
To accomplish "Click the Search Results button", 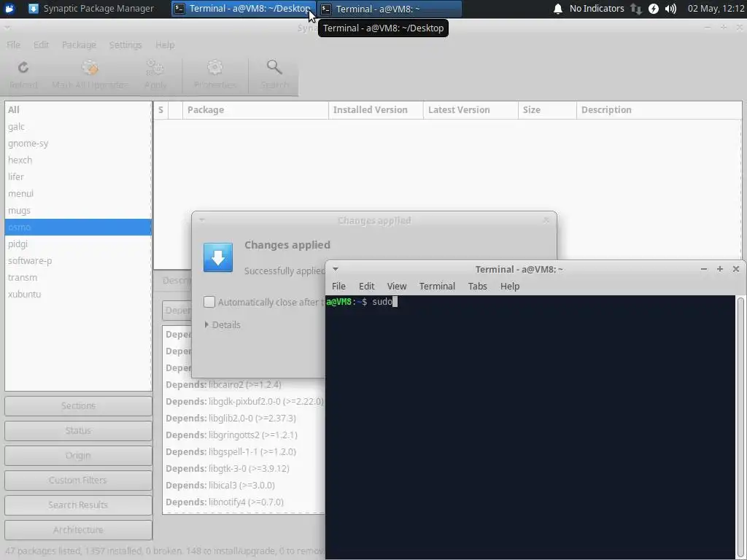I will pyautogui.click(x=78, y=505).
